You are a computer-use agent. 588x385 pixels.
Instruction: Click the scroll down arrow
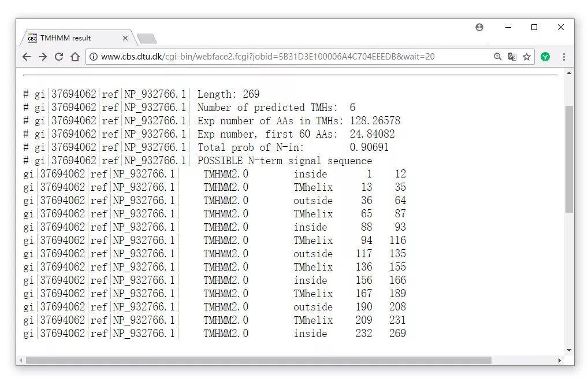point(570,350)
